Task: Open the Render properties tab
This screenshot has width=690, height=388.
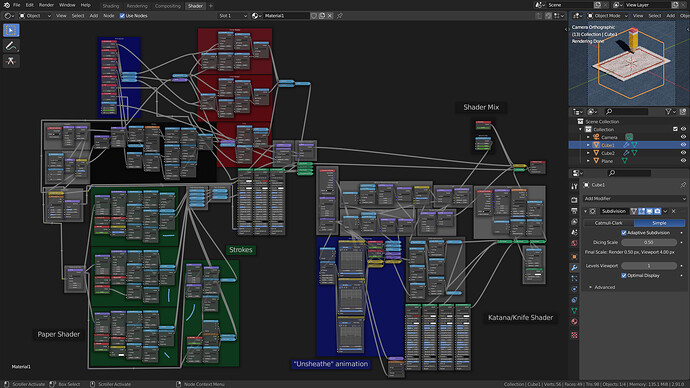Action: (574, 200)
